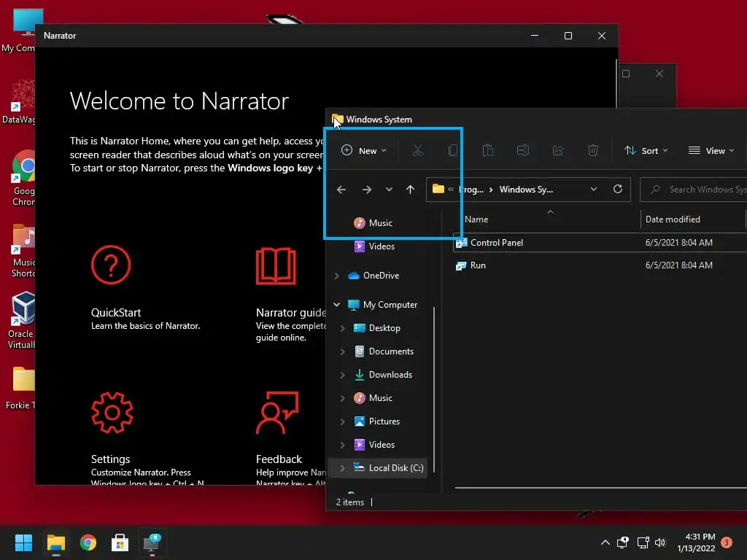Select Local Disk (C:) in navigation pane
This screenshot has width=747, height=560.
click(x=395, y=468)
